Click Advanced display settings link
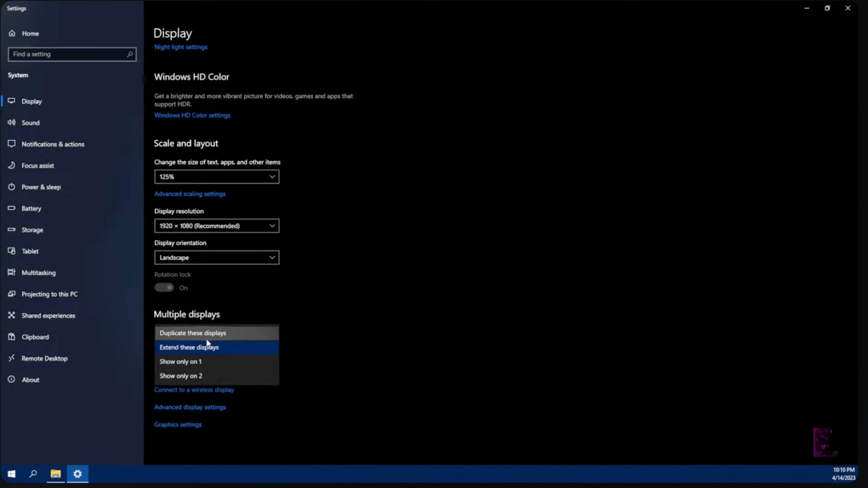868x488 pixels. click(x=190, y=407)
